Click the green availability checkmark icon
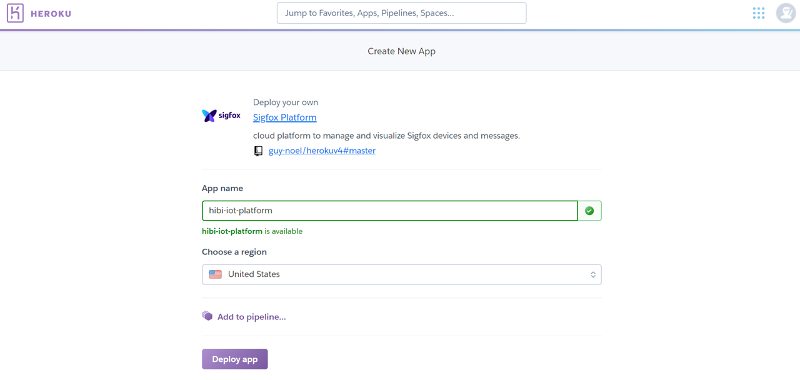Screen dimensions: 800x380 [589, 211]
